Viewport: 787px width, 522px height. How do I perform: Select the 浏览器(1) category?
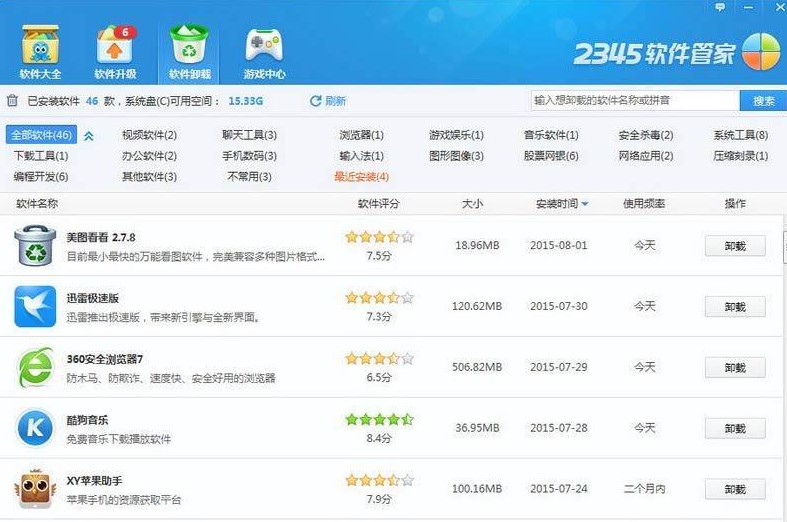click(361, 135)
